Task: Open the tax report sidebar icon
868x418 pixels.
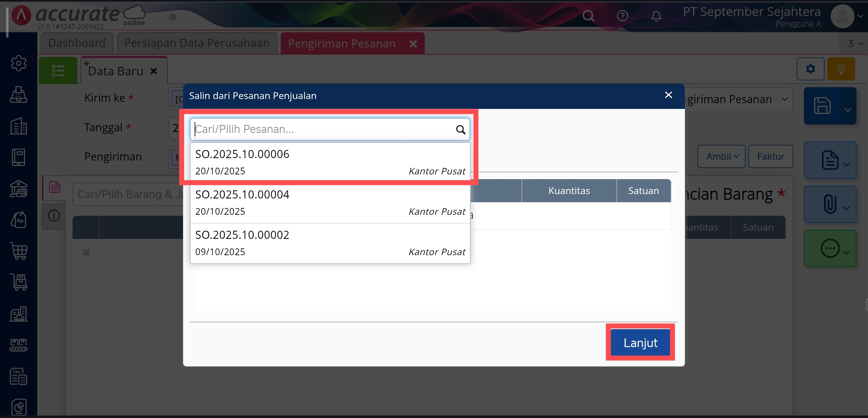Action: pyautogui.click(x=19, y=376)
